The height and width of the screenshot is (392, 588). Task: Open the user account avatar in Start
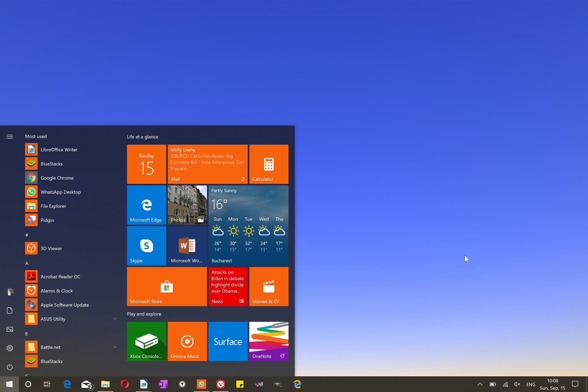point(10,292)
